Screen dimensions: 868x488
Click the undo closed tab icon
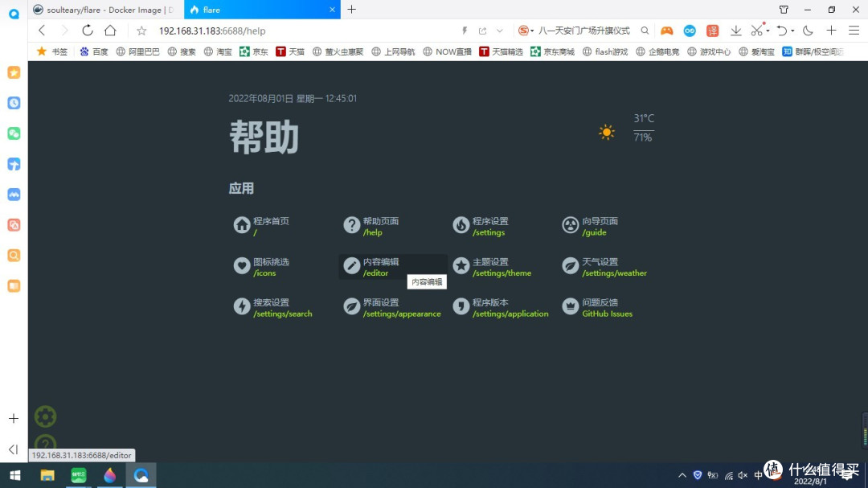click(x=782, y=31)
